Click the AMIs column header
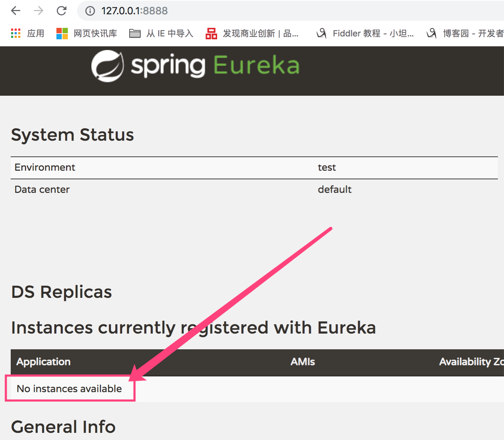This screenshot has height=440, width=504. click(x=303, y=362)
